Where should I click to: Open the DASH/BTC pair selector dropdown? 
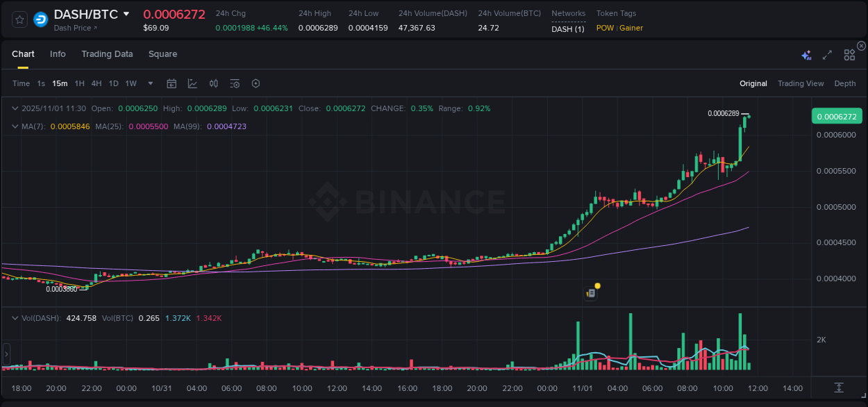[x=125, y=13]
